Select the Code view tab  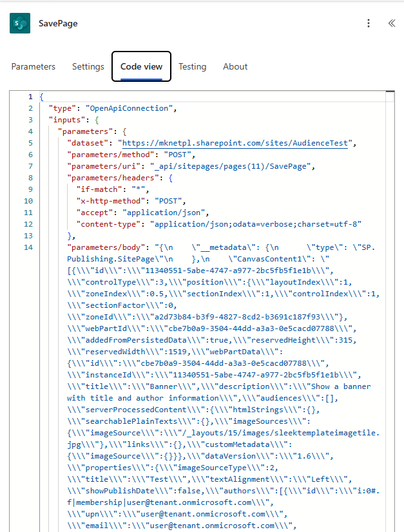pyautogui.click(x=141, y=66)
